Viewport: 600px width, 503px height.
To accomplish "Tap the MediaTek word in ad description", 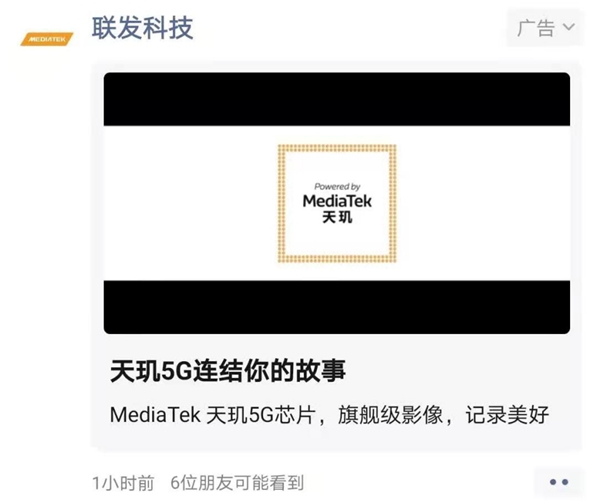I will pyautogui.click(x=155, y=415).
